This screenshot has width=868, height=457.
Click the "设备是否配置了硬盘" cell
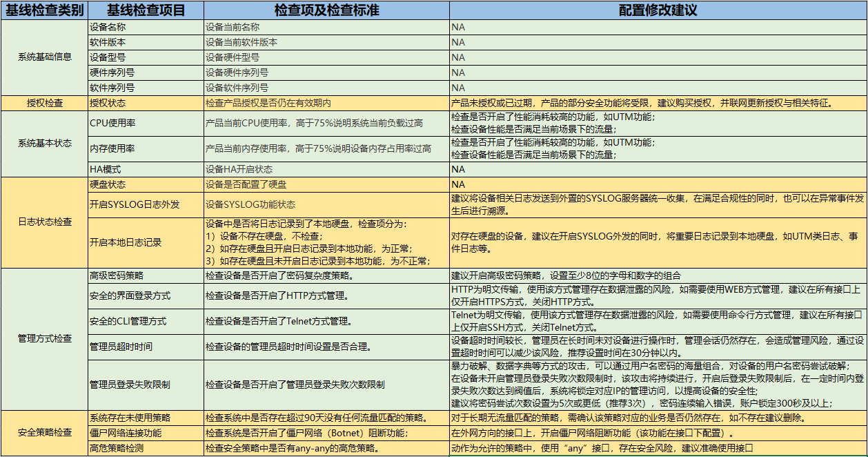coord(326,185)
